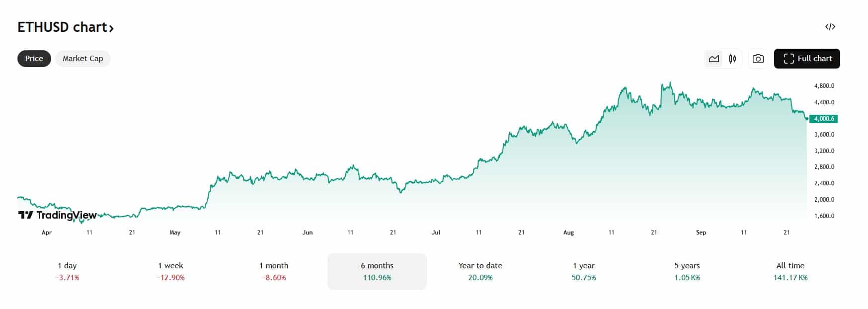Open the Full chart view
This screenshot has width=868, height=309.
click(806, 58)
